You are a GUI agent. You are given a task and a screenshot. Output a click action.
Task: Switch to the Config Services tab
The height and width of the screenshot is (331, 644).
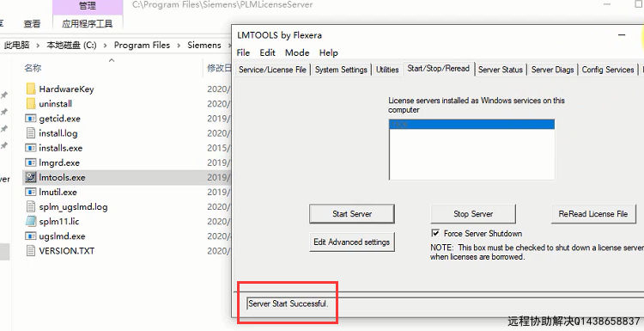click(607, 70)
